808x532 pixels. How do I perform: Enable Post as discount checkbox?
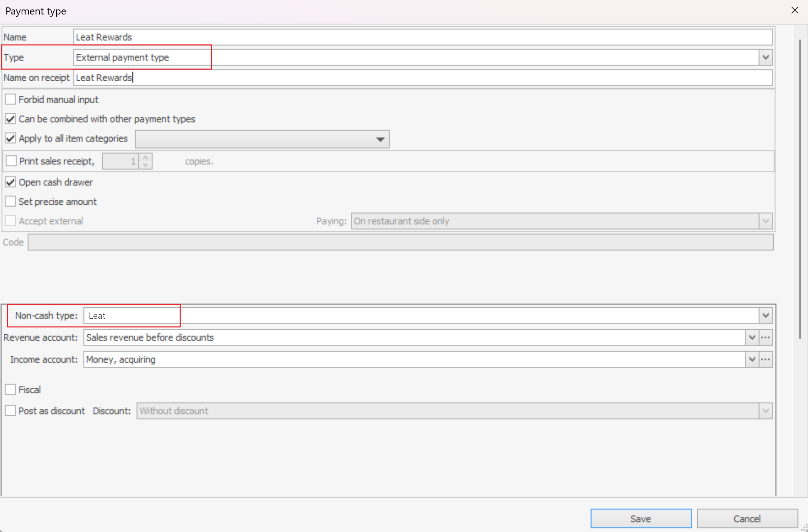(10, 411)
